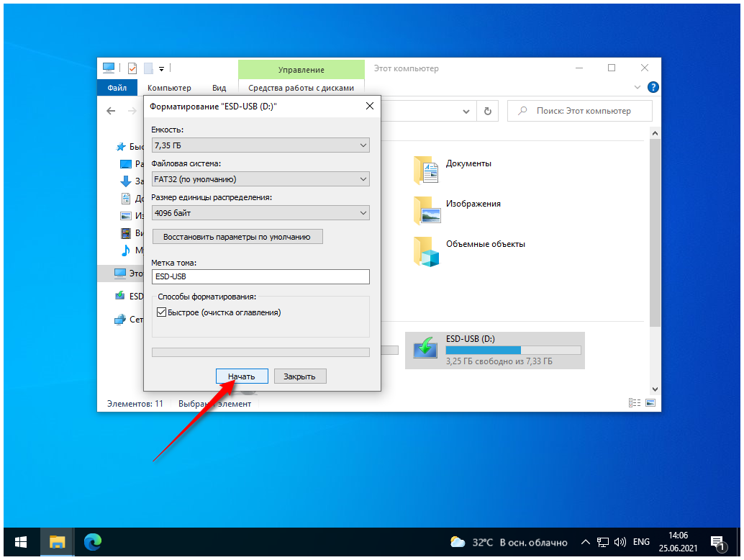Toggle the Быстрое (очистка оглавления) checkbox
The height and width of the screenshot is (560, 744).
(161, 312)
